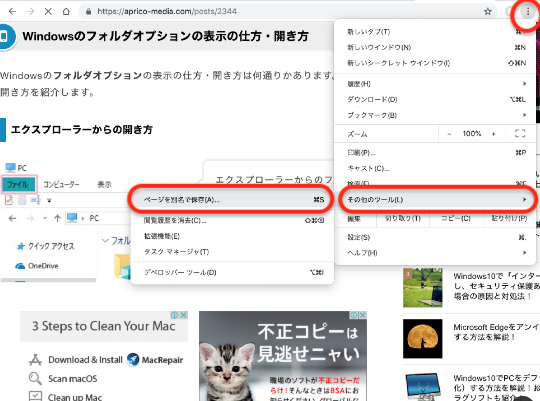This screenshot has width=540, height=401.
Task: Open ad info icon on Mac ad
Action: tap(175, 315)
